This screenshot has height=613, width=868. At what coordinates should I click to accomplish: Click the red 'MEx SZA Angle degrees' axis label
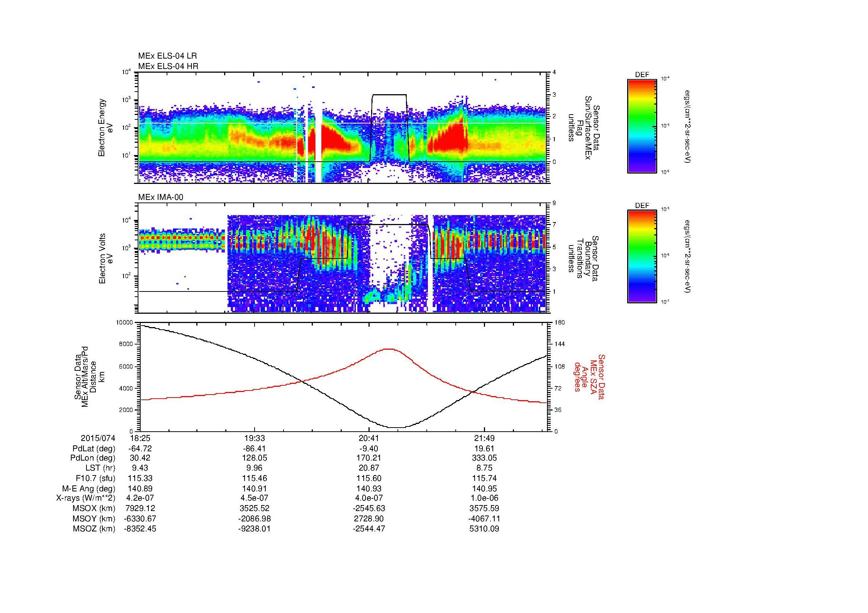point(589,377)
